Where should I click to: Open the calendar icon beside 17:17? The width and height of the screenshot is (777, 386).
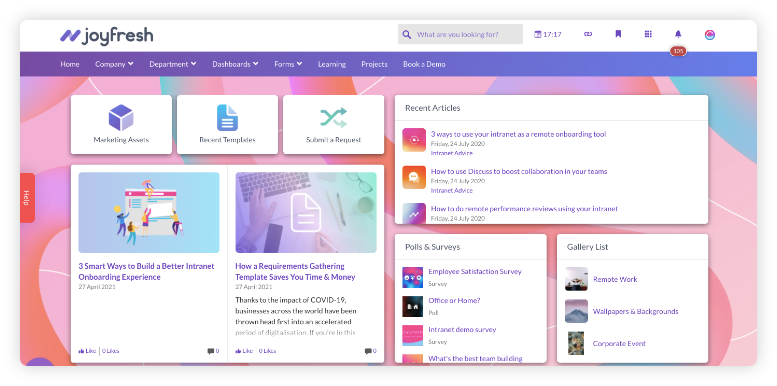(538, 34)
